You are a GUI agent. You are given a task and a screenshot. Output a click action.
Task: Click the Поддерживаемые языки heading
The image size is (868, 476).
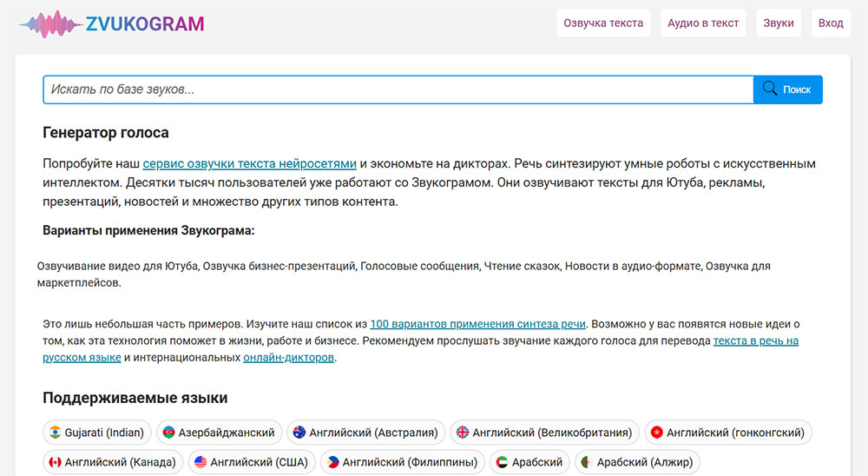(135, 398)
